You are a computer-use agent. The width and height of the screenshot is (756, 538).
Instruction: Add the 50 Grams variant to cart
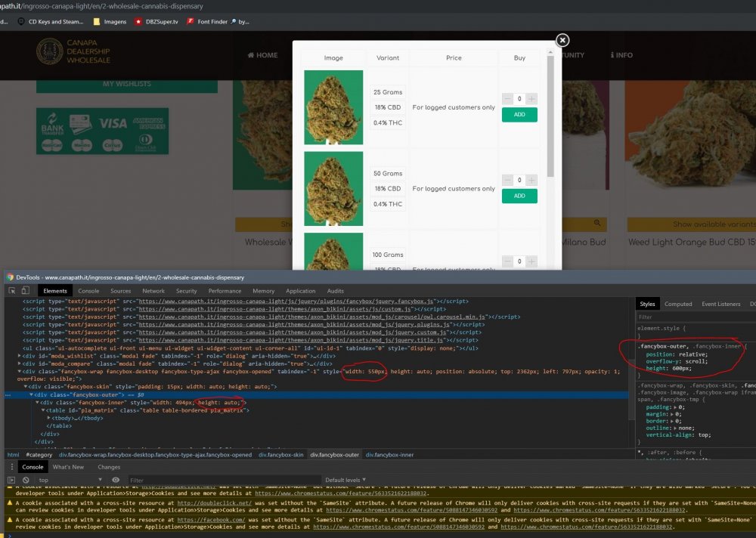[x=519, y=196]
